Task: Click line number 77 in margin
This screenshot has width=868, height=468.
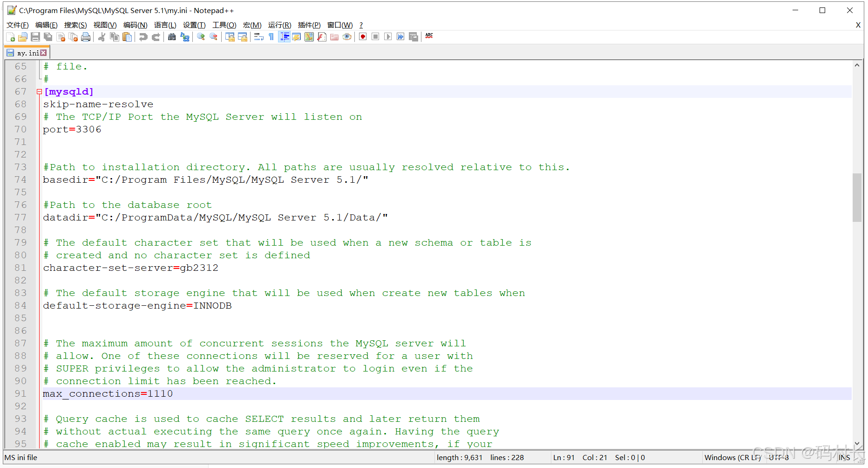Action: click(20, 218)
